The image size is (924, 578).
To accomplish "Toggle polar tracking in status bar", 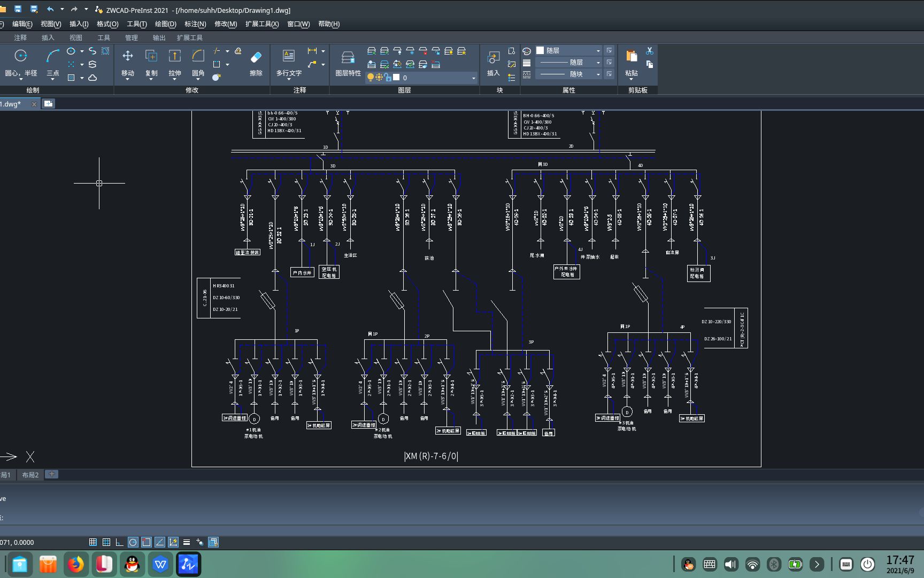I will tap(133, 542).
